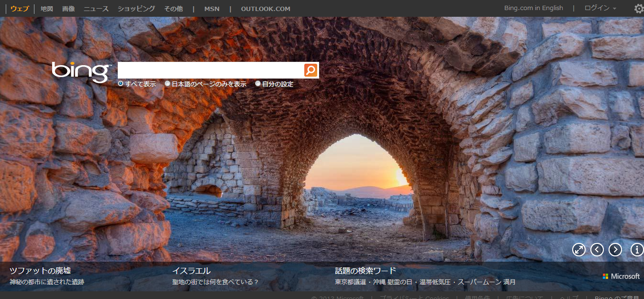Select the すべて表示 radio option
The image size is (644, 299).
(121, 84)
